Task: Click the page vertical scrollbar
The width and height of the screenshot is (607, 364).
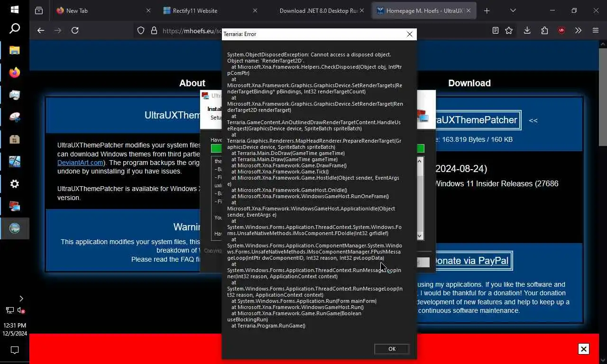Action: point(603,96)
